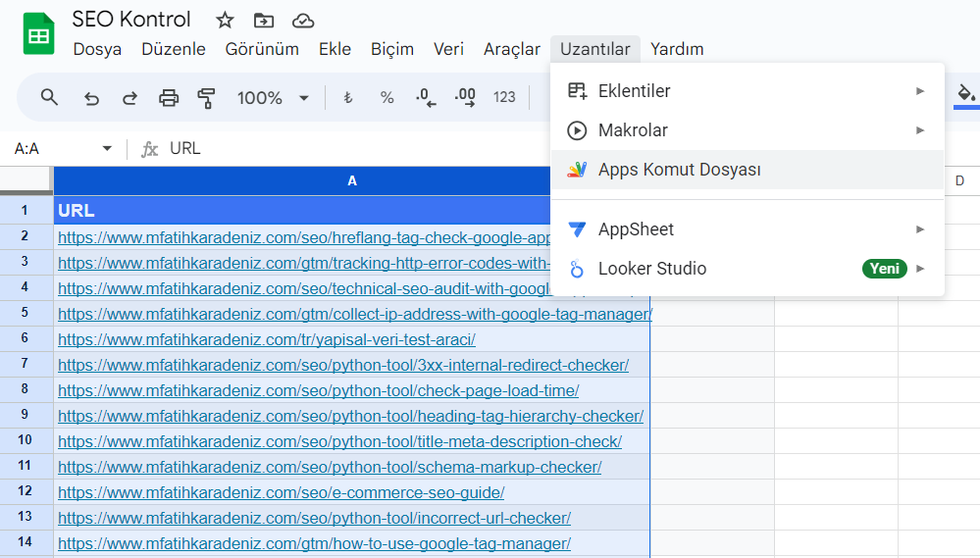This screenshot has width=980, height=558.
Task: Click the decrease decimal places button
Action: (x=425, y=97)
